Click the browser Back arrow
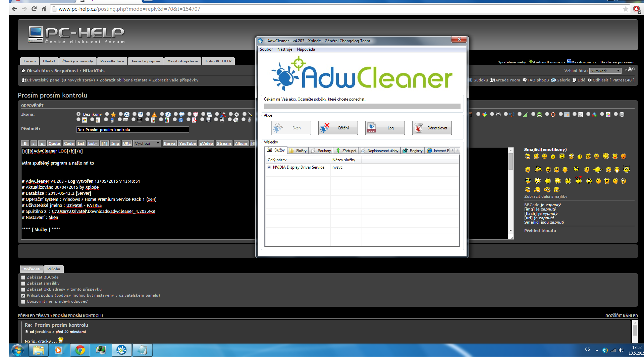 tap(14, 9)
